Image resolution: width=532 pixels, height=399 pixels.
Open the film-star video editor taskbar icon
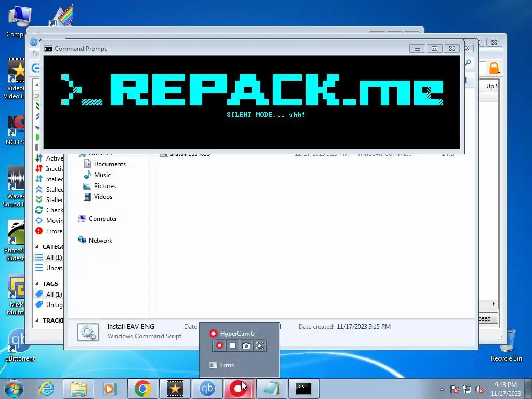pyautogui.click(x=175, y=389)
